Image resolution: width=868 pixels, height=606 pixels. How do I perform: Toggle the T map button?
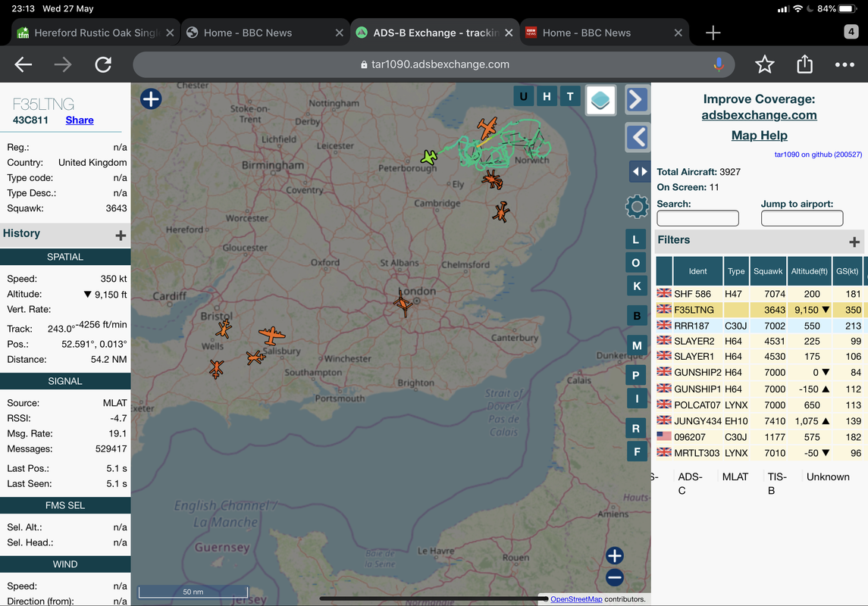(569, 97)
